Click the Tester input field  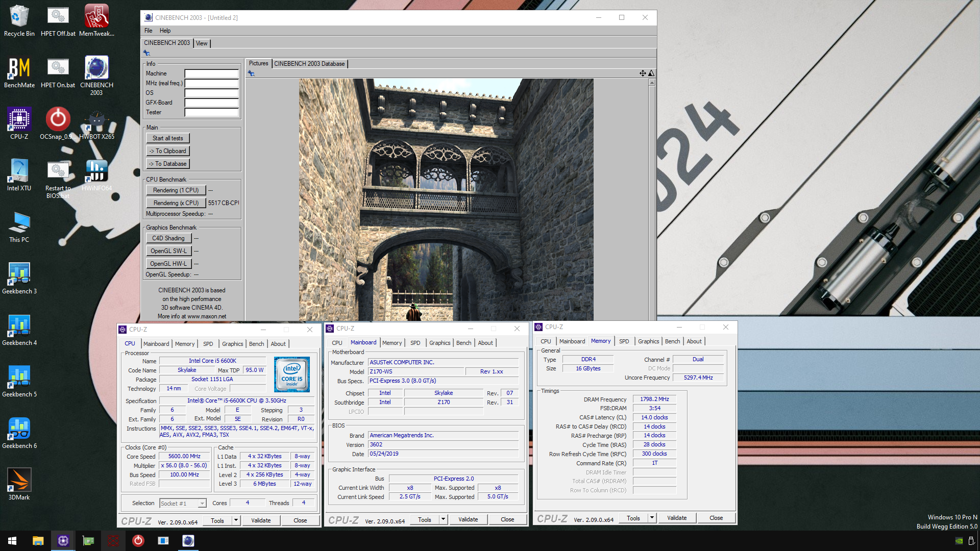pyautogui.click(x=211, y=112)
